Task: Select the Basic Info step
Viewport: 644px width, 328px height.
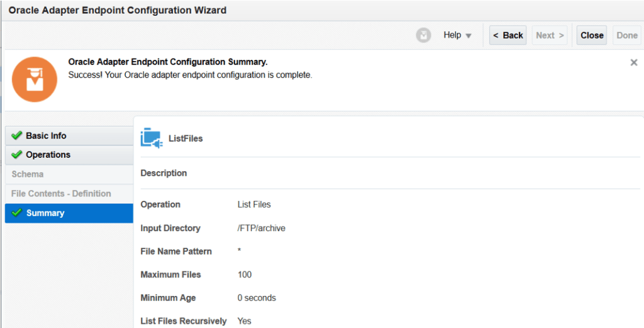Action: (46, 136)
